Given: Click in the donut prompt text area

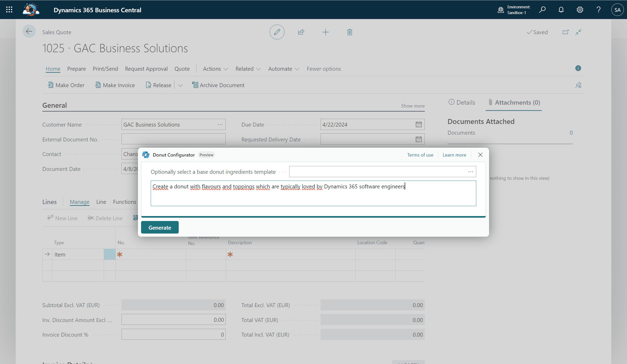Looking at the screenshot, I should (313, 193).
